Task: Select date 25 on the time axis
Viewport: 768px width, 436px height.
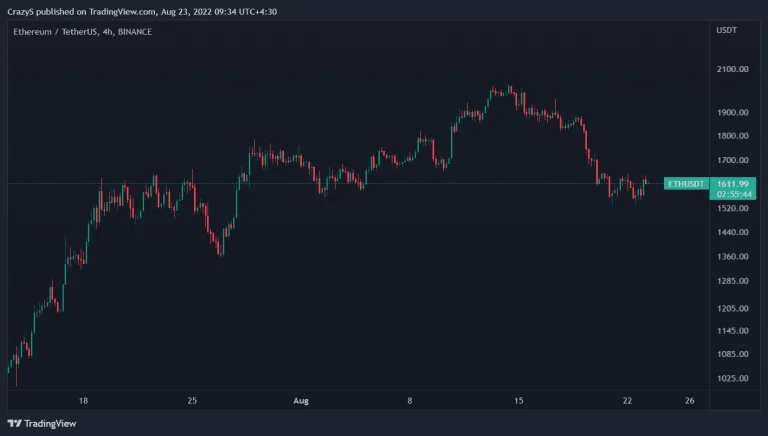Action: pyautogui.click(x=192, y=400)
